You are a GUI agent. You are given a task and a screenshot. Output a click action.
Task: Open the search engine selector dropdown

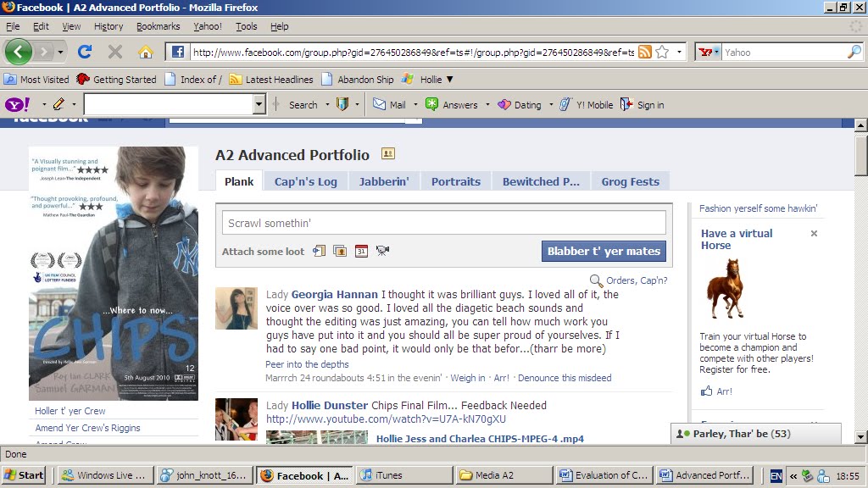716,52
